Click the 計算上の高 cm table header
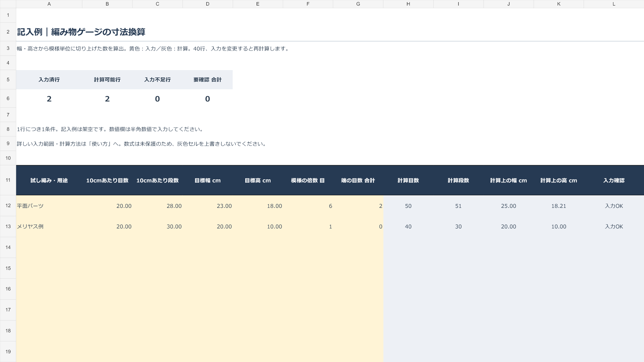Image resolution: width=644 pixels, height=362 pixels. (559, 181)
